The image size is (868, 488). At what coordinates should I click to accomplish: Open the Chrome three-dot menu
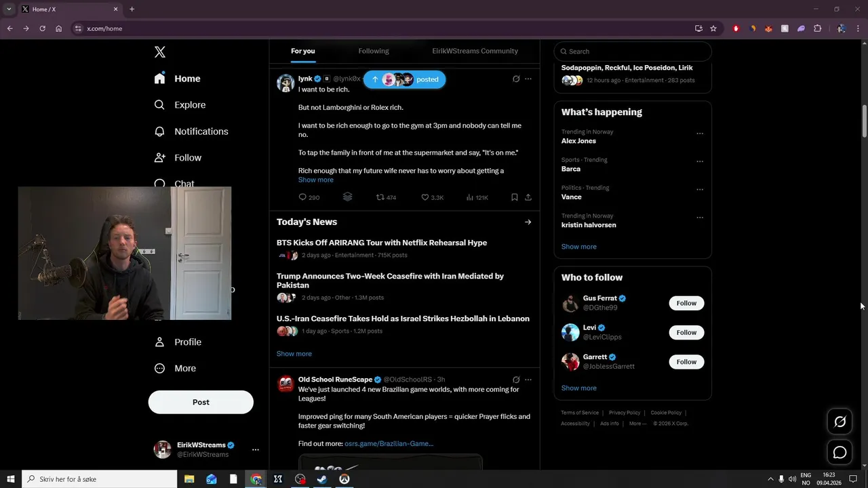pyautogui.click(x=858, y=28)
